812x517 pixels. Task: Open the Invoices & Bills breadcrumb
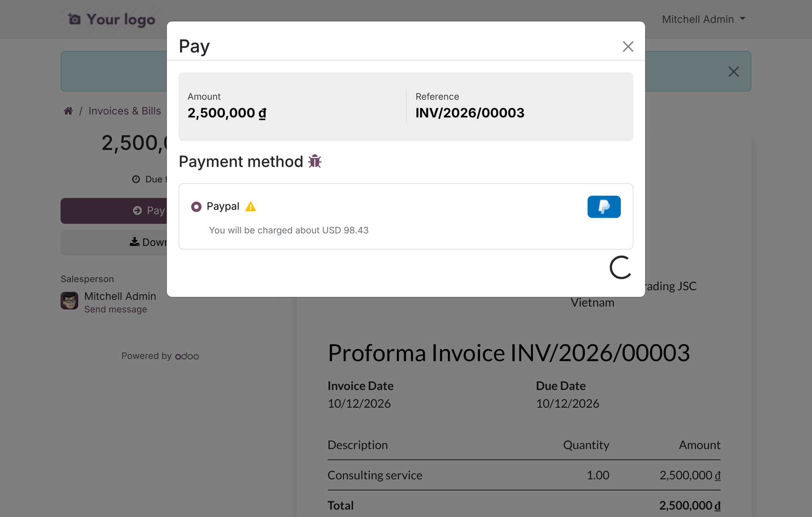[x=125, y=111]
